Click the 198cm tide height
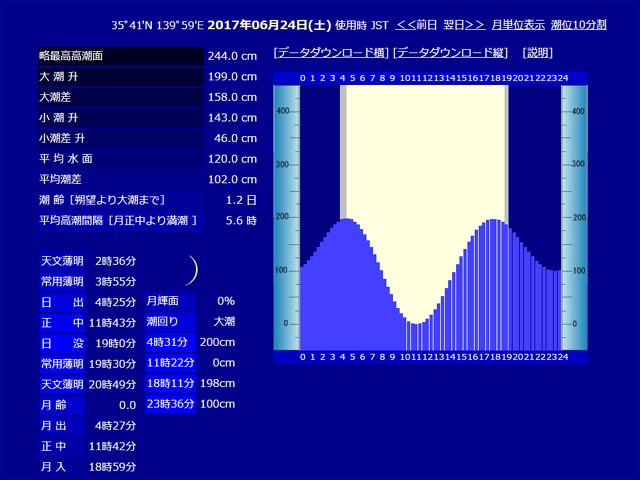640x480 pixels. tap(218, 383)
